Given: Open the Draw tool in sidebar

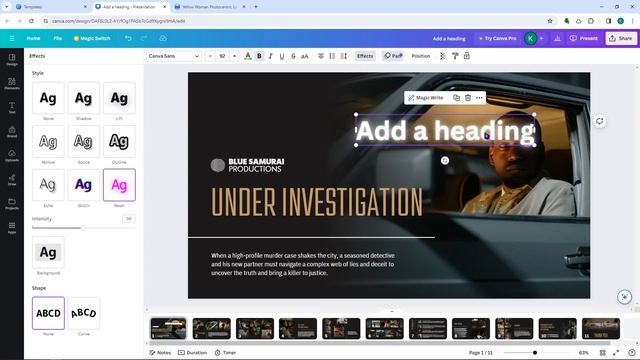Looking at the screenshot, I should pyautogui.click(x=12, y=180).
